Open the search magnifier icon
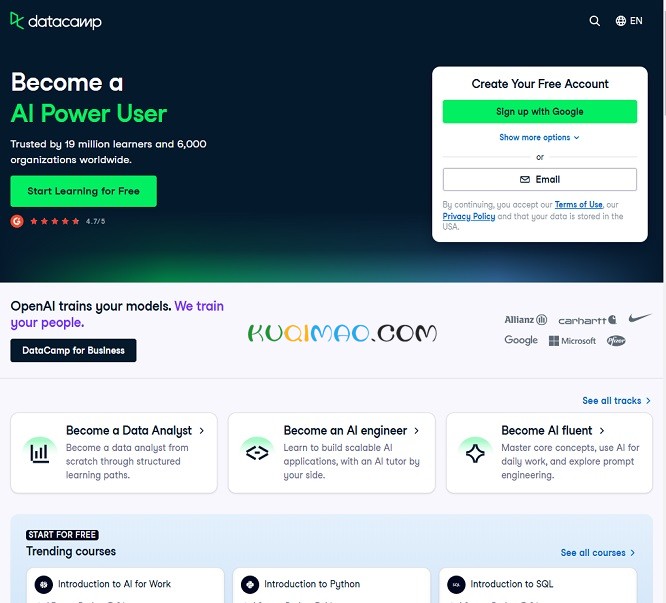Image resolution: width=666 pixels, height=603 pixels. tap(595, 21)
